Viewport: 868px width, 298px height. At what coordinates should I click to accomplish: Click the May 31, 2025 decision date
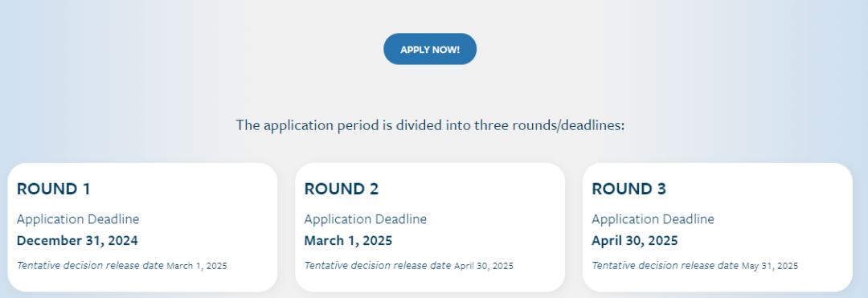(x=770, y=266)
